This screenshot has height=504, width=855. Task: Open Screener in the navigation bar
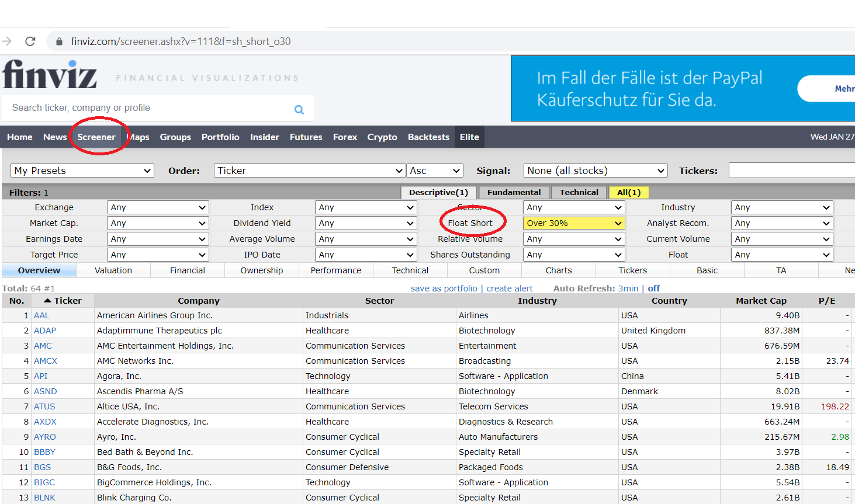click(96, 137)
